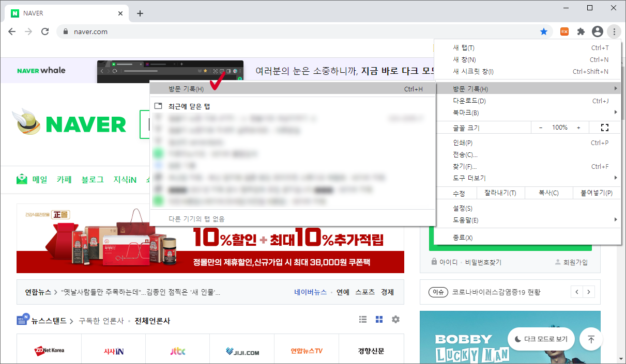Screen dimensions: 626x364
Task: Switch newsstand to list view icon
Action: [363, 320]
